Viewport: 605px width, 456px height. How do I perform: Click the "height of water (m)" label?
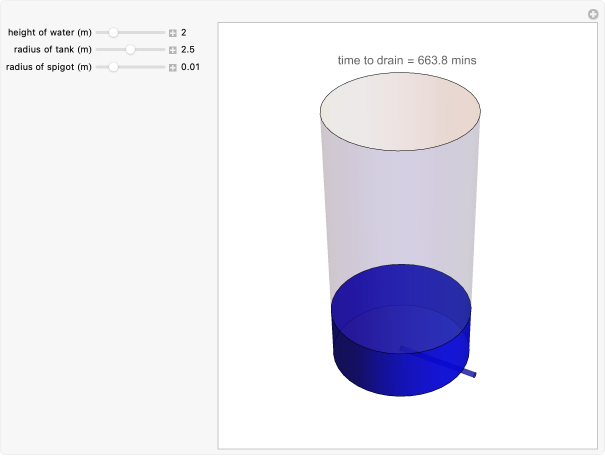click(x=49, y=33)
